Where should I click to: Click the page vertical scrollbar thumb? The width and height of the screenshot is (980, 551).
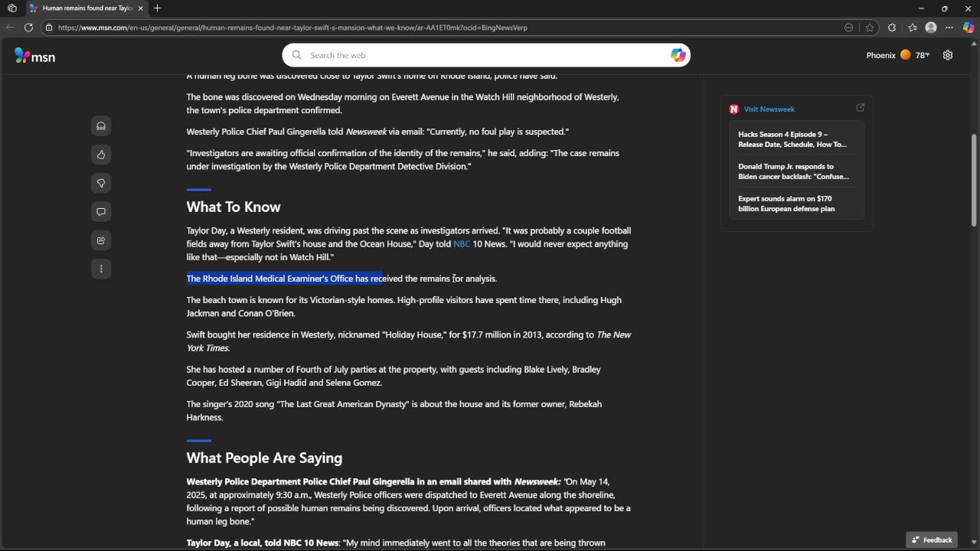pos(974,180)
